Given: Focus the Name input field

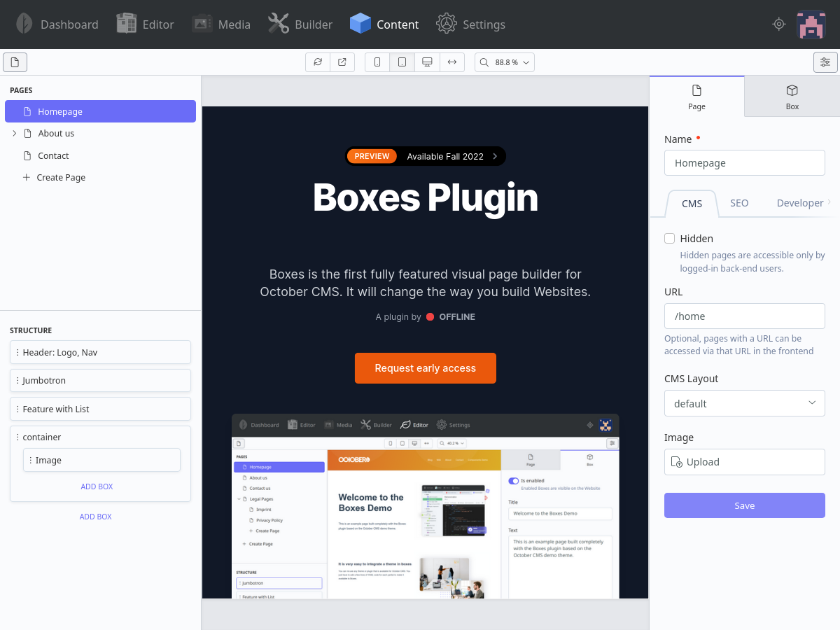Looking at the screenshot, I should point(745,162).
